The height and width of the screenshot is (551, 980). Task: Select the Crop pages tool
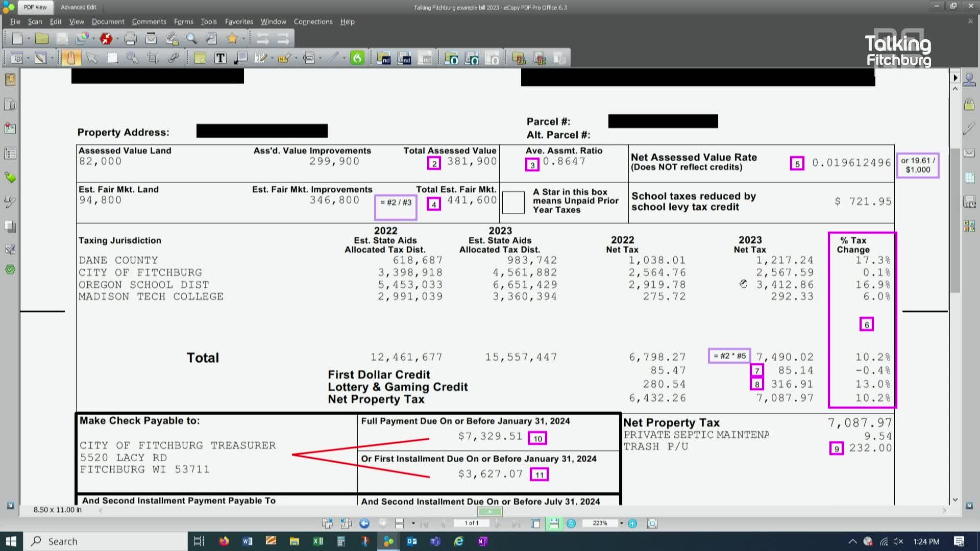point(152,58)
